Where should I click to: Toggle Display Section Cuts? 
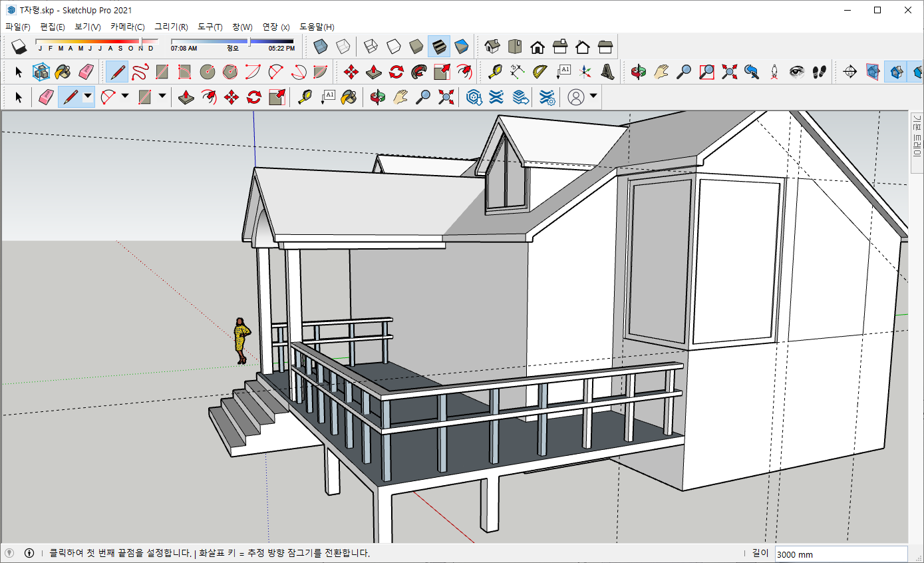tap(895, 71)
